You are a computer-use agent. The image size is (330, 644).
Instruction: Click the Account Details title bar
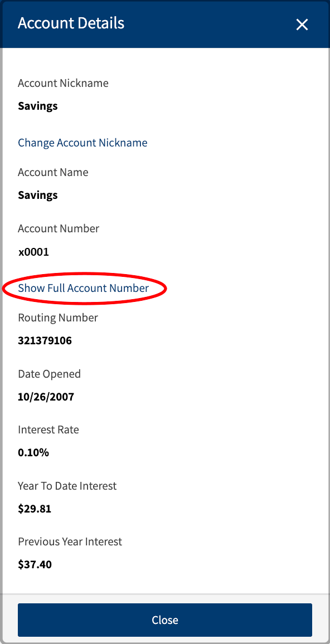click(71, 23)
